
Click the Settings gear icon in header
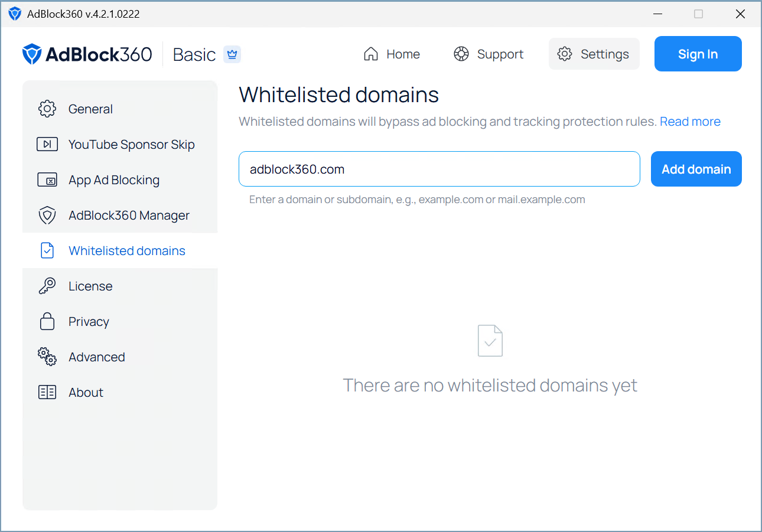pos(565,54)
